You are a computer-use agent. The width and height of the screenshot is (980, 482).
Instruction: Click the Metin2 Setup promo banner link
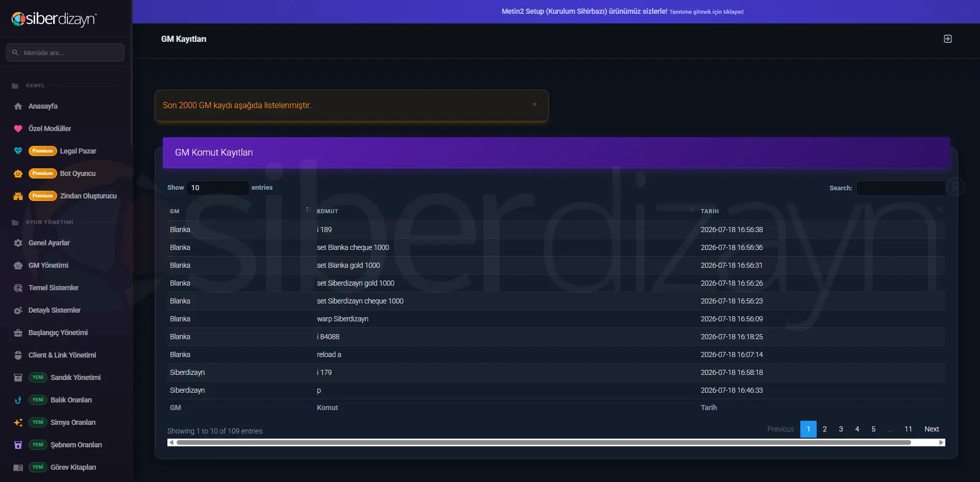point(622,11)
